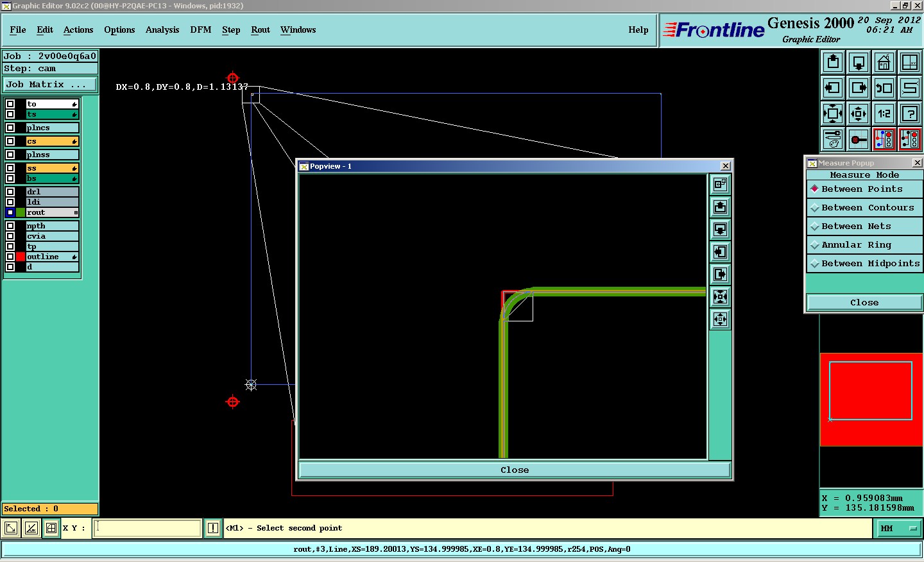
Task: Pan the main view up
Action: point(833,62)
